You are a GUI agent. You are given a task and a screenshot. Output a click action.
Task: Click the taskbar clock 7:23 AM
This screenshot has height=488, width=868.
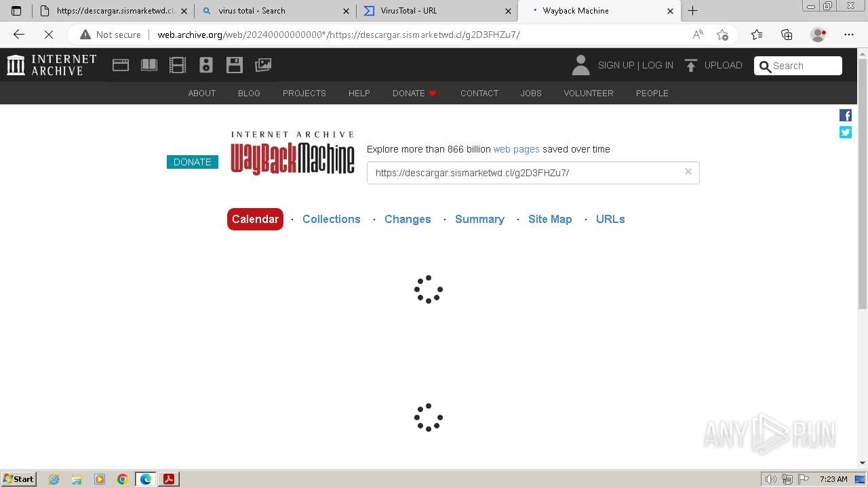[x=833, y=479]
